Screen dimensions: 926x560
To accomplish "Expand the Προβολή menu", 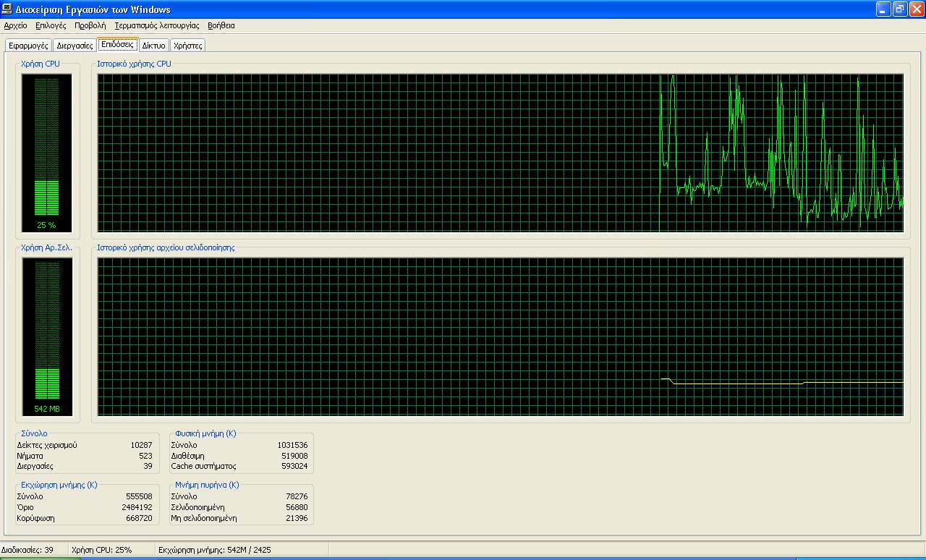I will click(x=90, y=25).
